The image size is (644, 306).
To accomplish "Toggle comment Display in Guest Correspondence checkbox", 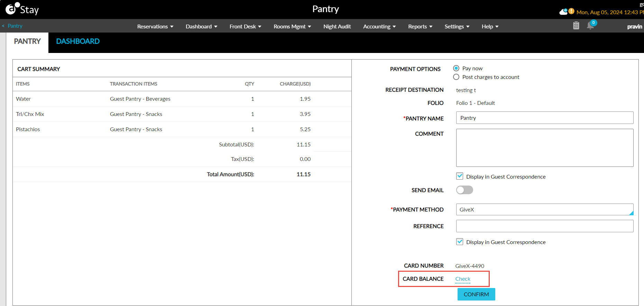I will (x=460, y=176).
